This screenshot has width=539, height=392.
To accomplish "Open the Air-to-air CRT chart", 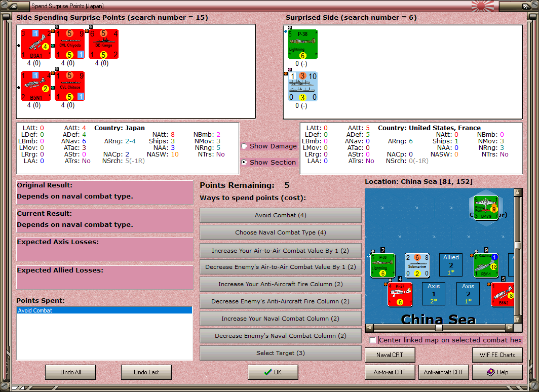I will (x=390, y=372).
